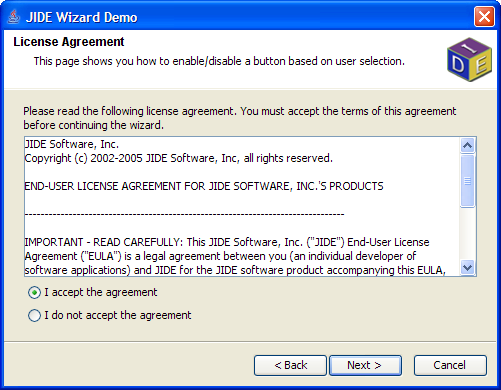Click the "I accept the agreement" label text
Viewport: 501px width, 390px height.
pyautogui.click(x=101, y=292)
